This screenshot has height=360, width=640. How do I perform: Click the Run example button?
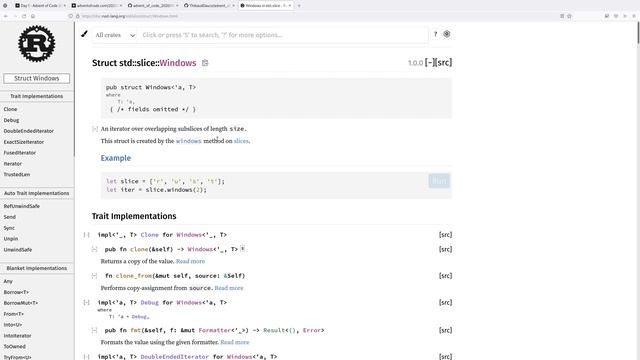coord(439,181)
